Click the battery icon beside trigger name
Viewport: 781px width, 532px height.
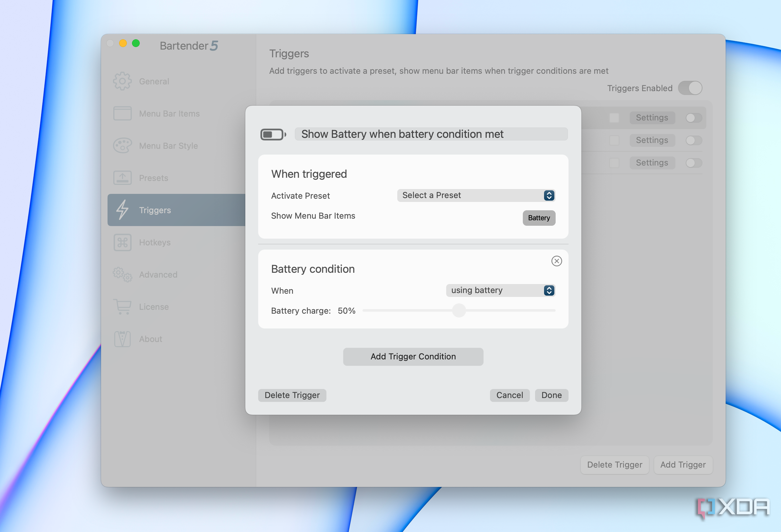click(x=273, y=134)
